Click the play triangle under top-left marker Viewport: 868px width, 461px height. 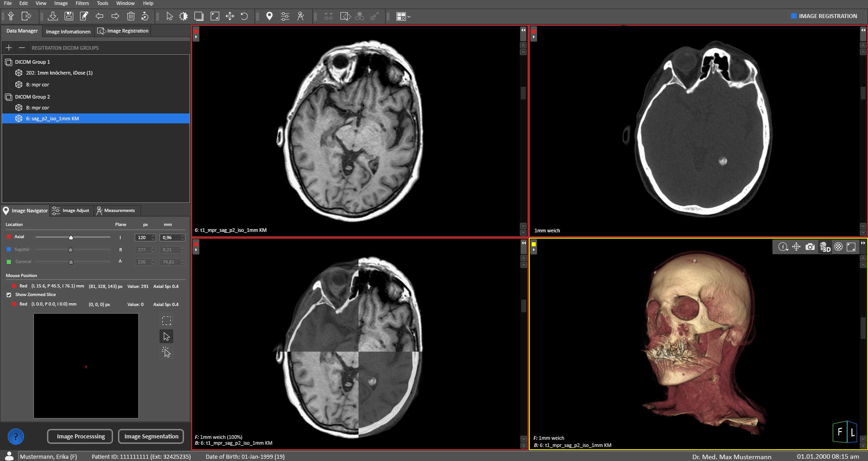point(196,37)
